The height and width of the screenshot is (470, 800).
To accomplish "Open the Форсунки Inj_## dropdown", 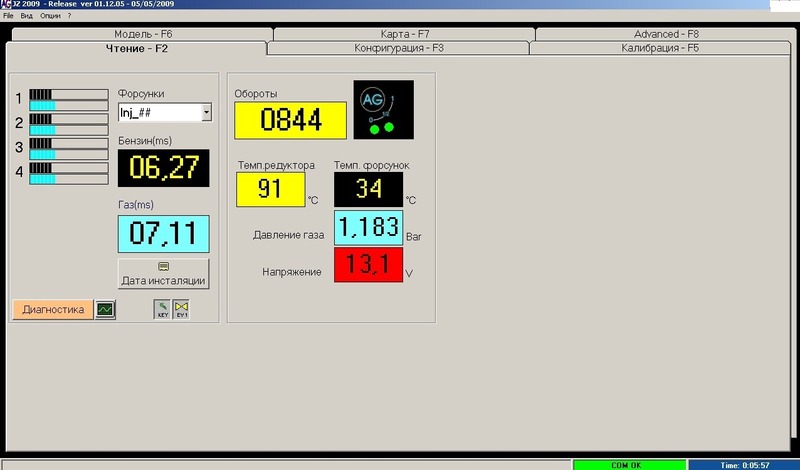I will point(207,113).
